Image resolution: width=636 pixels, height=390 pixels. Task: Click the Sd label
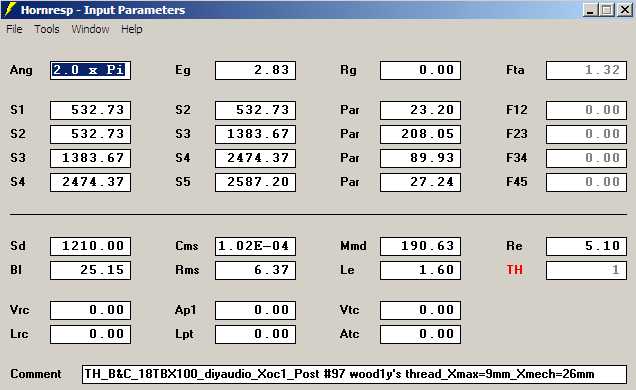18,246
